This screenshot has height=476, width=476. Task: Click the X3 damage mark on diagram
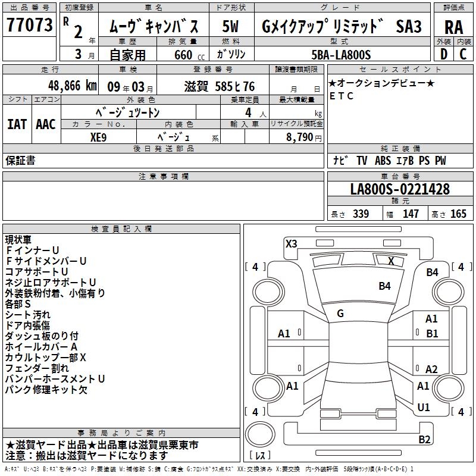click(291, 243)
